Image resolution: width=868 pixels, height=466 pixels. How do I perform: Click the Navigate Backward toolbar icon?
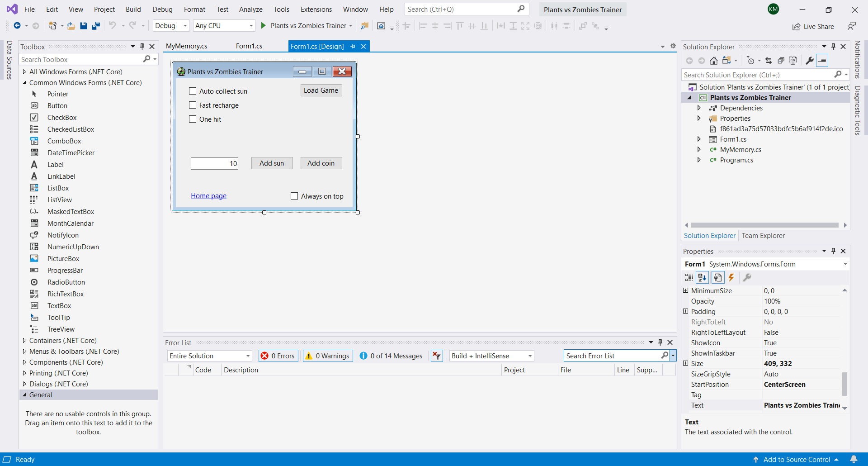[17, 26]
